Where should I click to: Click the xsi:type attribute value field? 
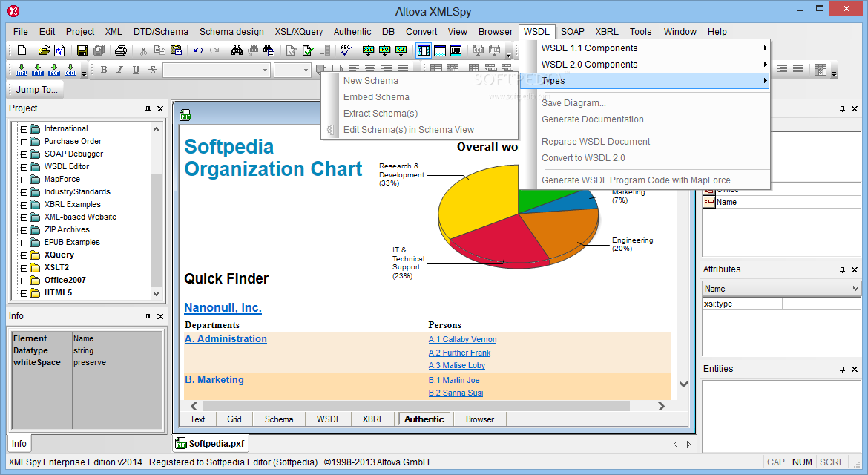point(821,304)
